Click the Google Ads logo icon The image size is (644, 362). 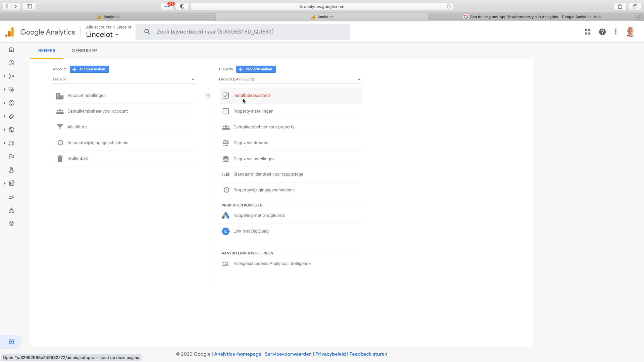click(x=226, y=215)
